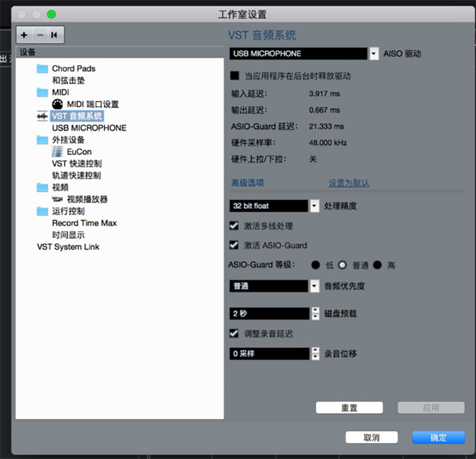476x459 pixels.
Task: Click the add device plus button
Action: [x=24, y=35]
